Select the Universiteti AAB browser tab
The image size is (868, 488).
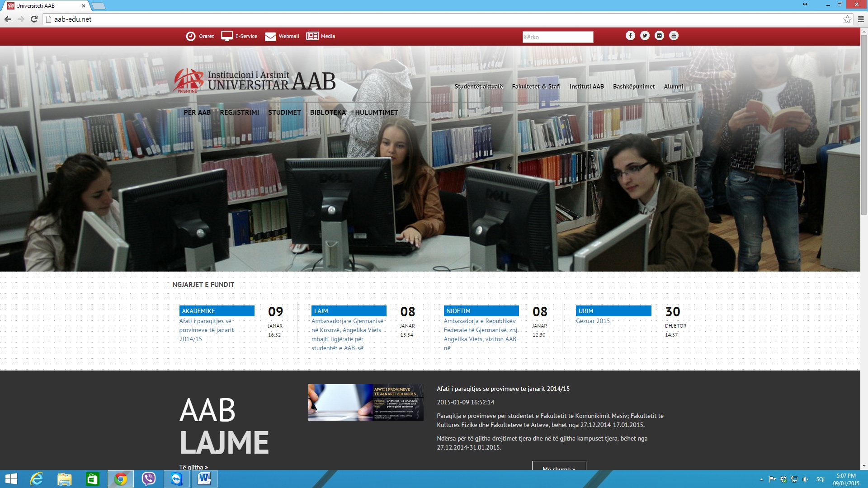[x=45, y=6]
